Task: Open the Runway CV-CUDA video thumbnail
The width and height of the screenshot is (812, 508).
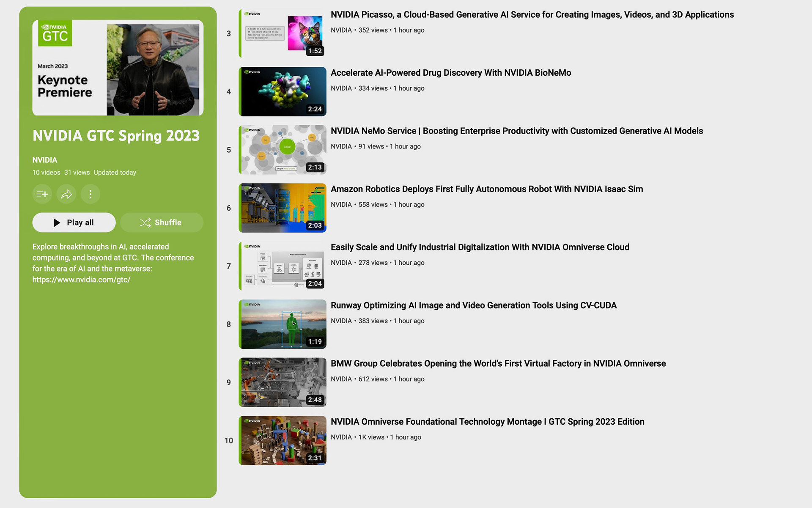Action: (283, 324)
